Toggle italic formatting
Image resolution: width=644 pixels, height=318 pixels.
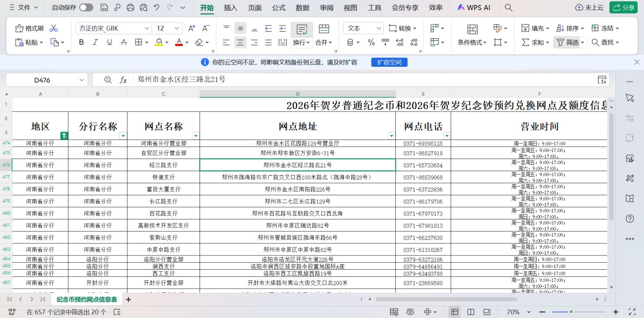pyautogui.click(x=95, y=42)
